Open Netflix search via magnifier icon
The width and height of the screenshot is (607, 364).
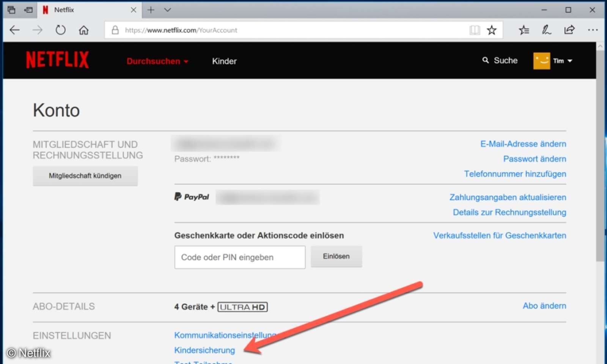[486, 60]
